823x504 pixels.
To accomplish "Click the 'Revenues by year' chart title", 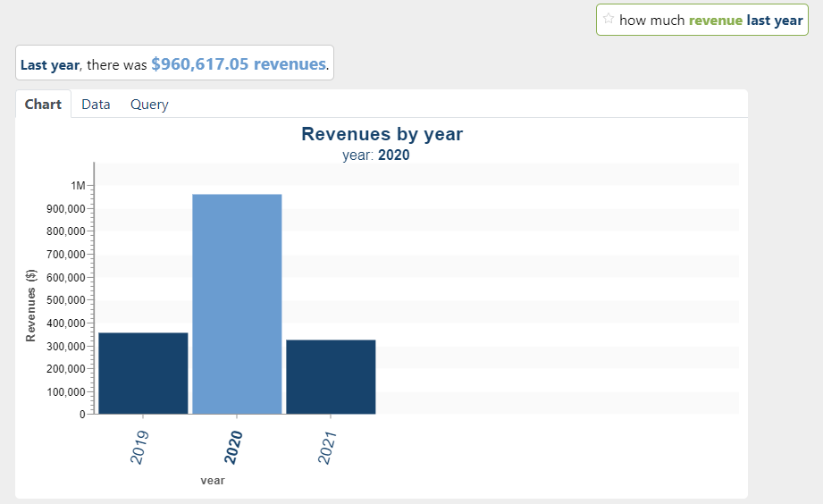I will 382,134.
